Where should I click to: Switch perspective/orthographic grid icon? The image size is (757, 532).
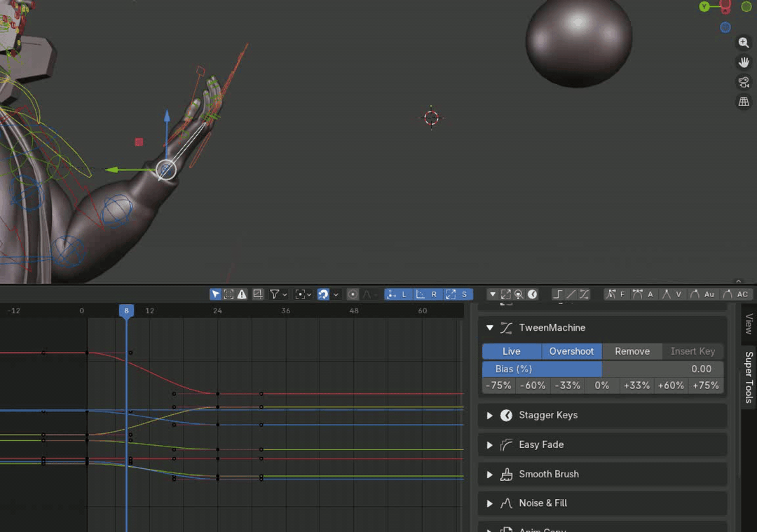pyautogui.click(x=744, y=102)
